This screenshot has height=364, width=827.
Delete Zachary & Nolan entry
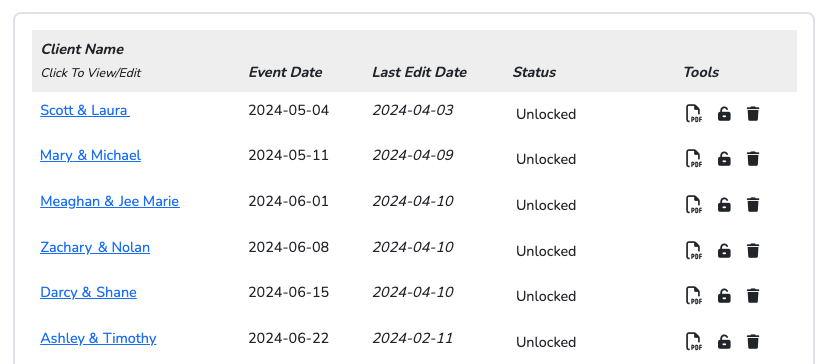pyautogui.click(x=753, y=251)
